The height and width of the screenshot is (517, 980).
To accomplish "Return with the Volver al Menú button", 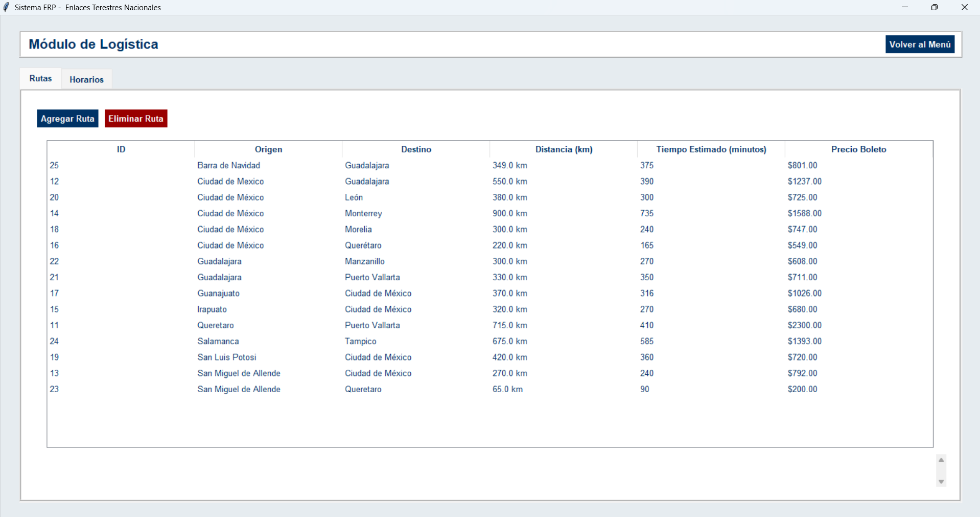I will tap(920, 44).
